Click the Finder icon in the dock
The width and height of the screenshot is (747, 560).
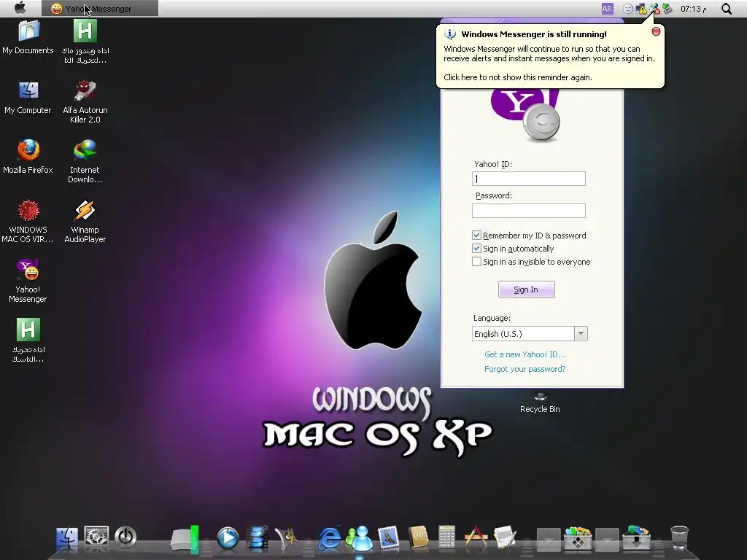(66, 538)
